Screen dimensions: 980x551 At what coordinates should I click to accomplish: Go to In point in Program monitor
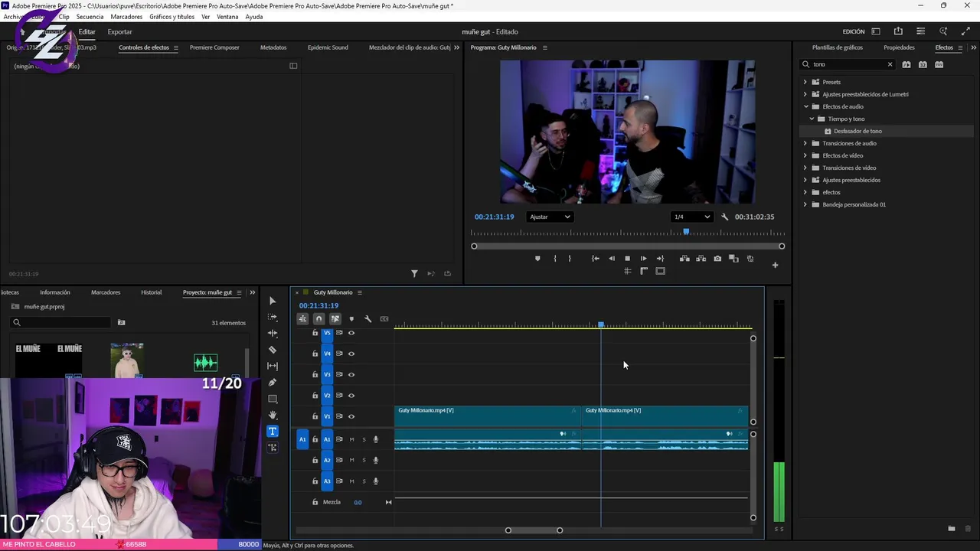pyautogui.click(x=595, y=259)
